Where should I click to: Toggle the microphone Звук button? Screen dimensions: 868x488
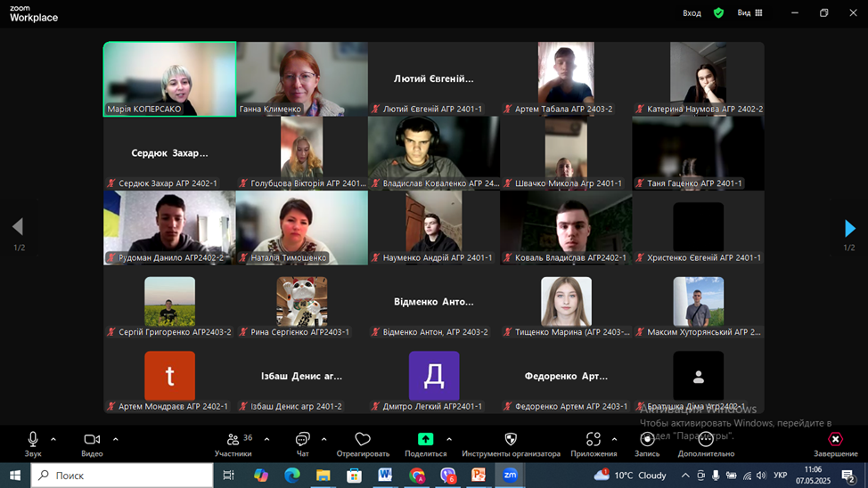(33, 444)
